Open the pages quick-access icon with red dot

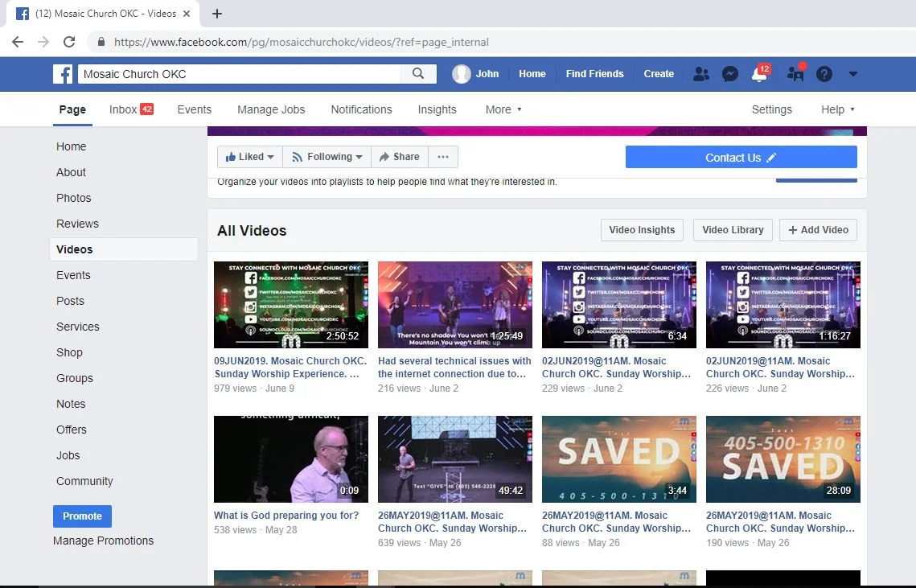795,73
